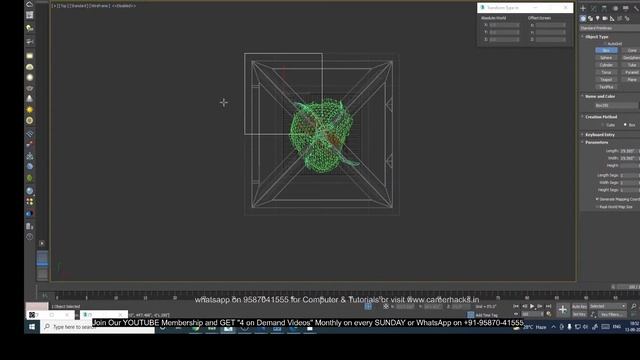
Task: Toggle Set Key mode button
Action: (579, 314)
